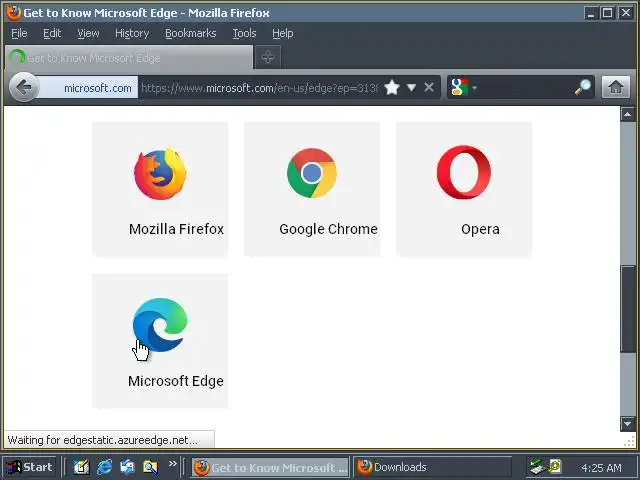Click first quick launch notepad icon
The width and height of the screenshot is (640, 480).
click(81, 467)
